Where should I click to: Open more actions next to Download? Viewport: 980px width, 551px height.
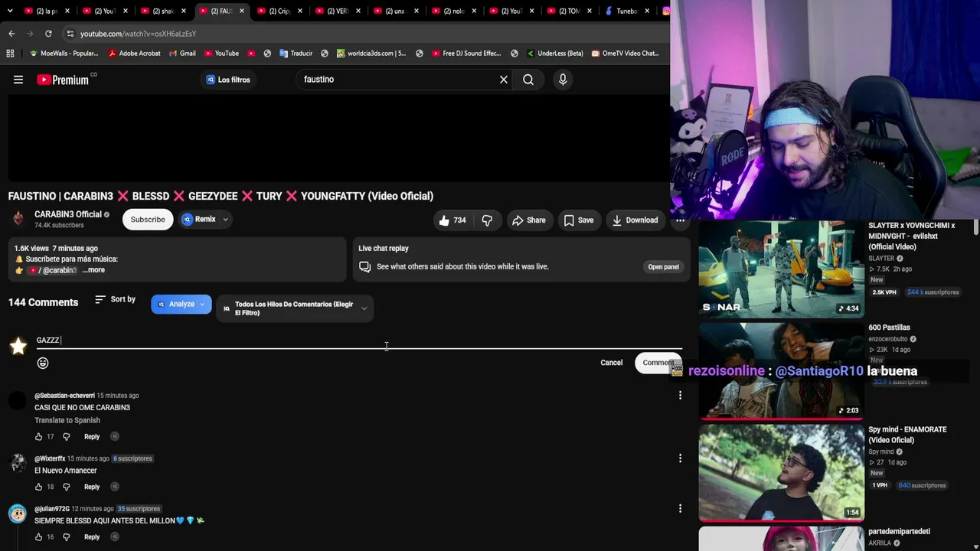(680, 220)
